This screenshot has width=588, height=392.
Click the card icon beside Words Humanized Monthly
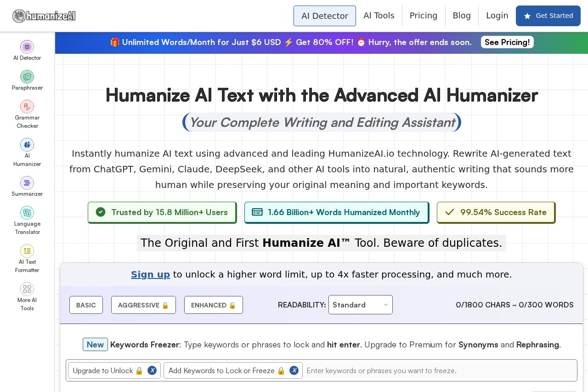click(257, 212)
